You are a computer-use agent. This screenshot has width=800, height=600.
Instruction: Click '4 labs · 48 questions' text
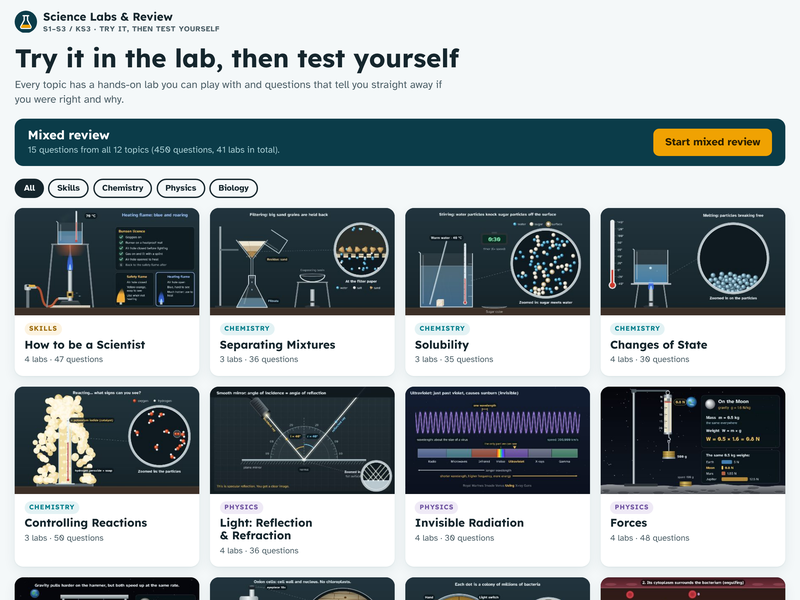(649, 538)
